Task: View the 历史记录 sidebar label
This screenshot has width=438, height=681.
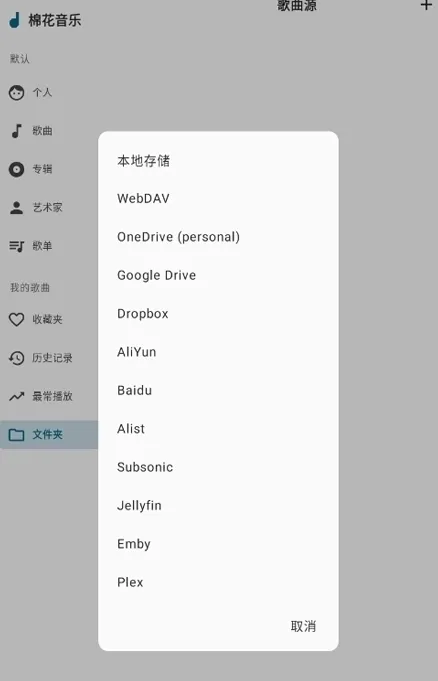Action: click(x=52, y=358)
